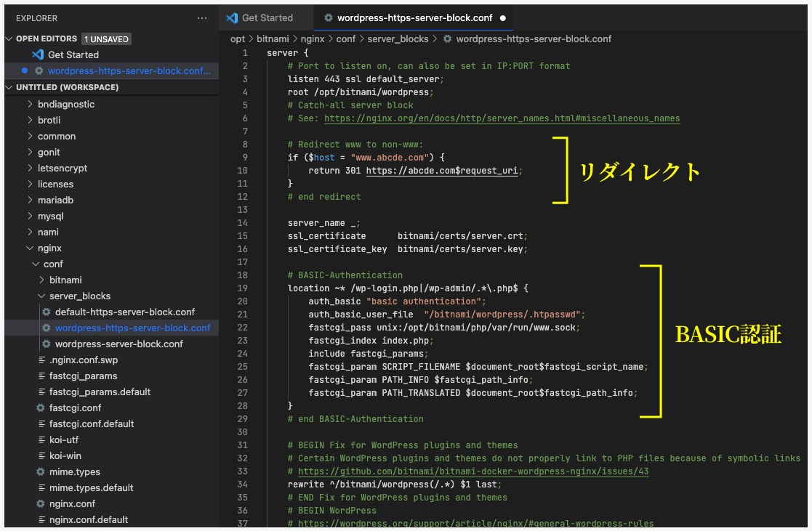Click 'server_blocks' in the breadcrumb

[398, 38]
